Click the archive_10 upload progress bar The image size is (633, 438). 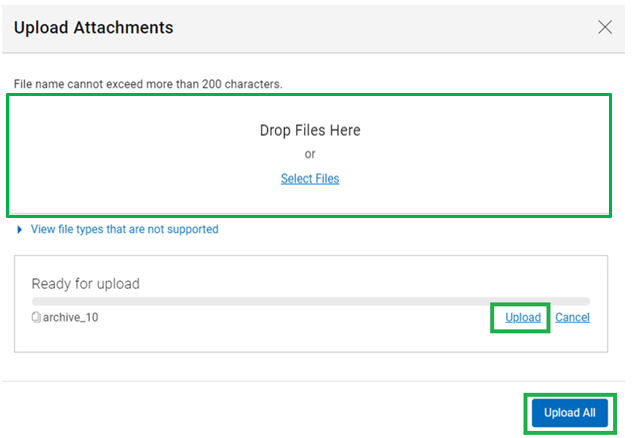tap(311, 301)
